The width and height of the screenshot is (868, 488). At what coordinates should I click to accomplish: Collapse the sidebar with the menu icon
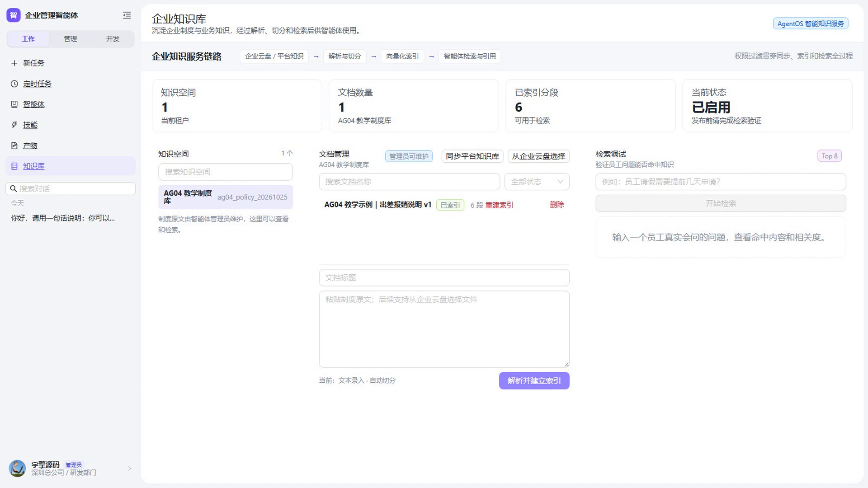click(127, 15)
